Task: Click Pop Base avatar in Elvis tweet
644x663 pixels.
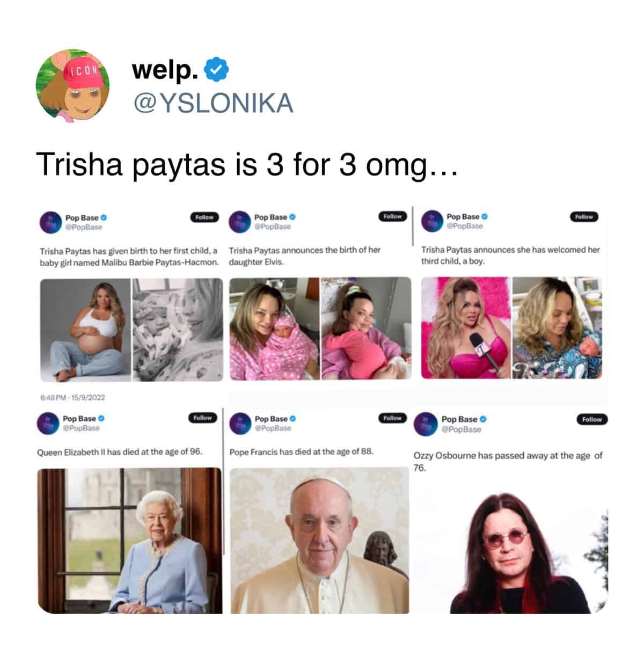Action: click(239, 222)
